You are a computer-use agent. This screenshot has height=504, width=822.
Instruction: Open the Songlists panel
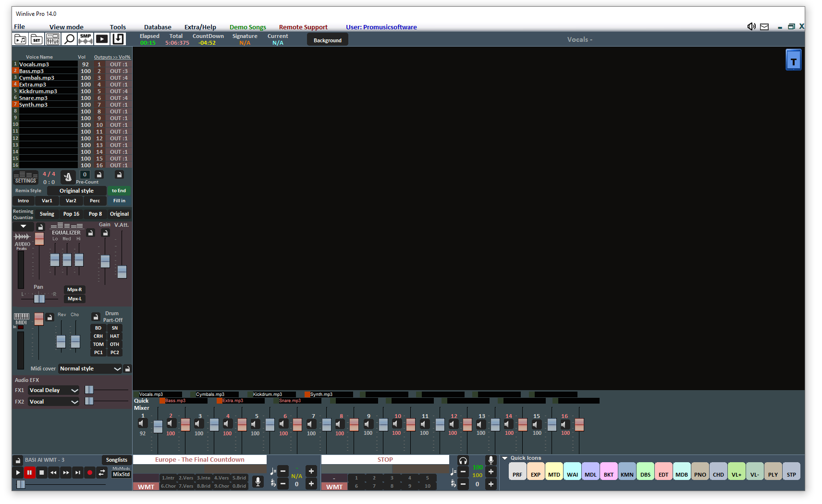[116, 460]
